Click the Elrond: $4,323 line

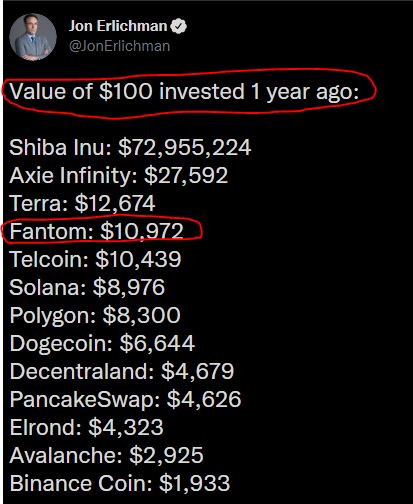86,427
